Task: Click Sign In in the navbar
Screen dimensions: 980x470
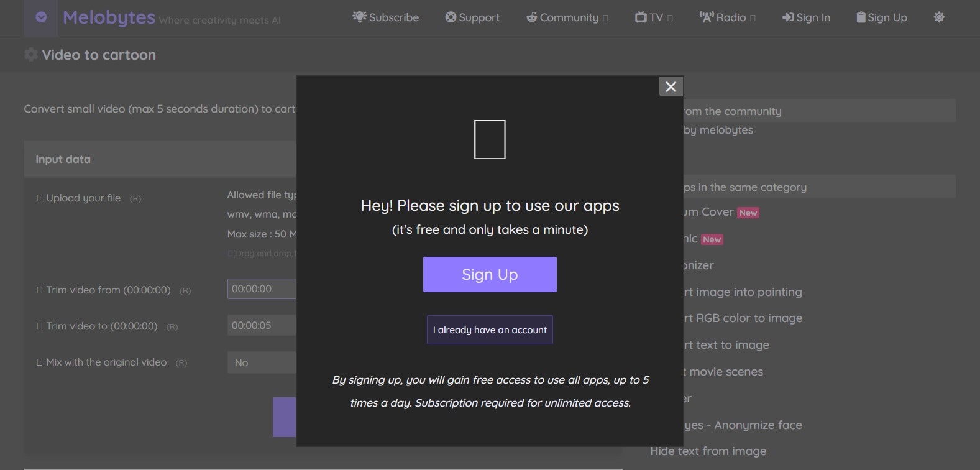Action: [806, 17]
